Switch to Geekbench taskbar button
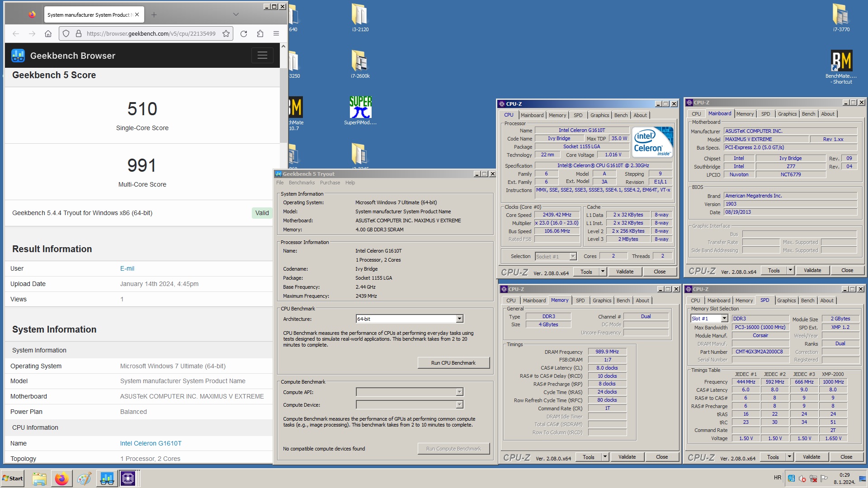The width and height of the screenshot is (868, 488). pyautogui.click(x=107, y=479)
